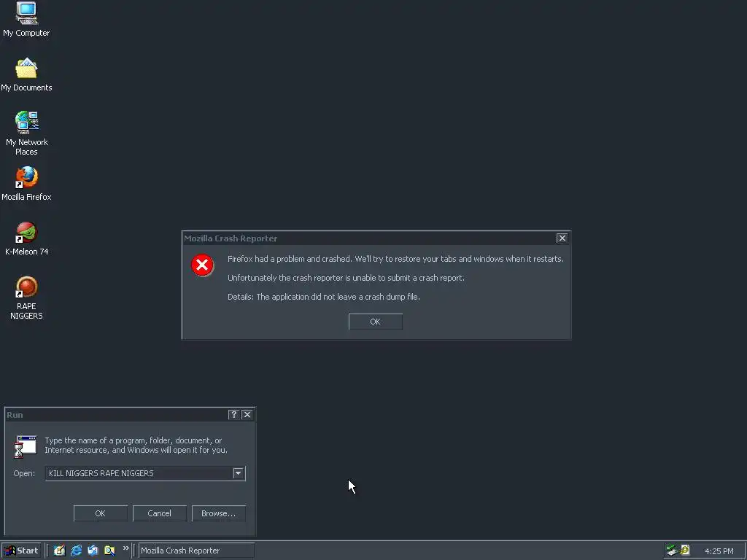Click the yellow key document tray icon
The image size is (747, 560).
coord(685,551)
